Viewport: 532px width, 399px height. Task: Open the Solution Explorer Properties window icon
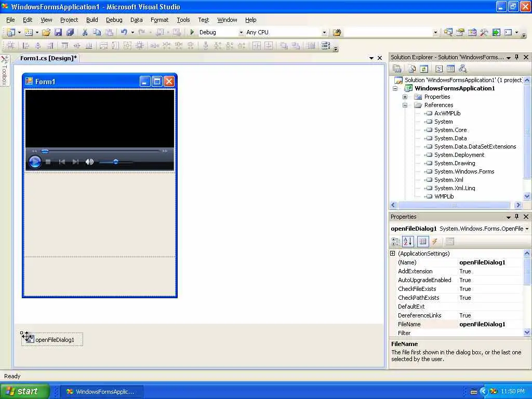tap(397, 69)
